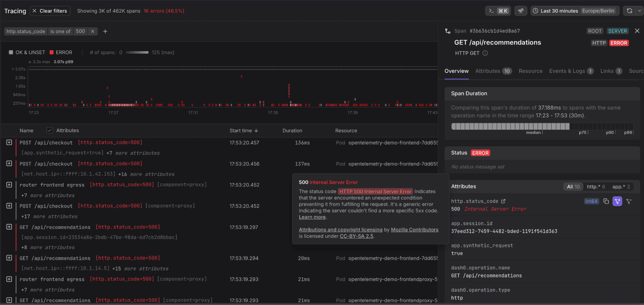Image resolution: width=644 pixels, height=305 pixels.
Task: Click the dash0.operation.name value
Action: click(x=486, y=276)
